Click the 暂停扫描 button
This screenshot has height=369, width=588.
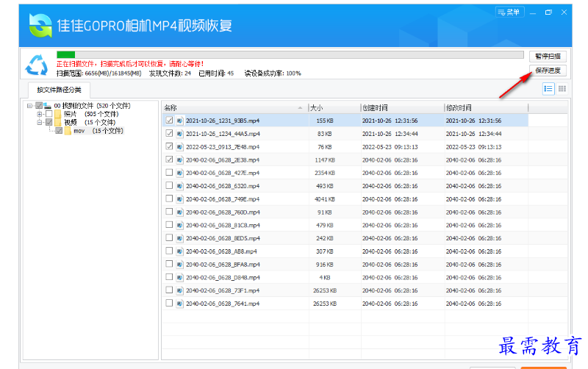[x=548, y=57]
